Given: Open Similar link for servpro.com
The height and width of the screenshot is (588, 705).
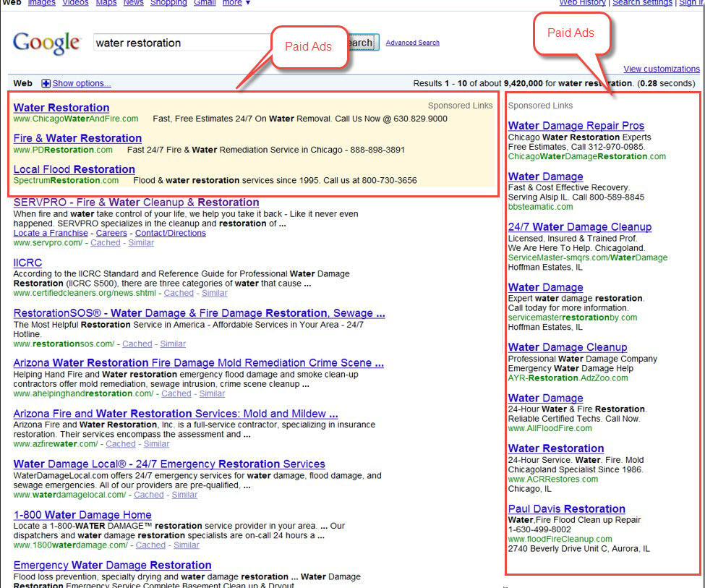Looking at the screenshot, I should (x=141, y=243).
